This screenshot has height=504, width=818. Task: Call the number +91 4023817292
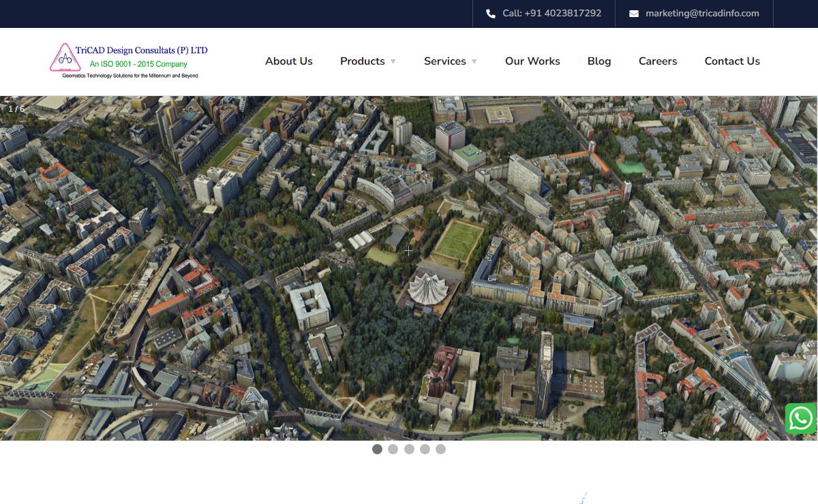coord(551,14)
